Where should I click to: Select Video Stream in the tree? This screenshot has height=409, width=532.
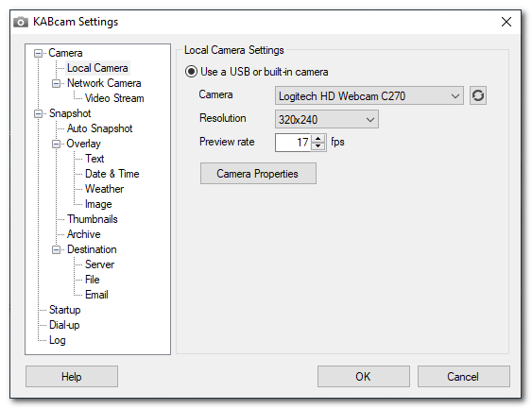(x=114, y=98)
